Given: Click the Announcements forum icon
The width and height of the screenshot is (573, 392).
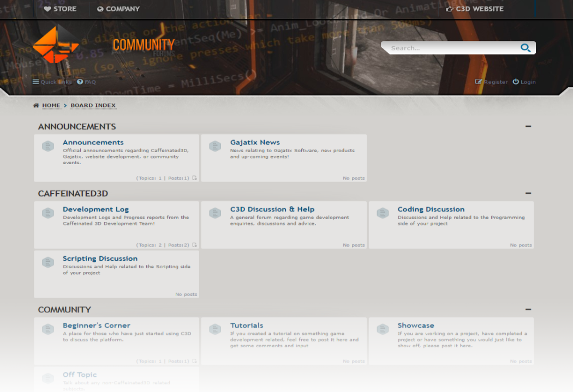Looking at the screenshot, I should pos(48,146).
